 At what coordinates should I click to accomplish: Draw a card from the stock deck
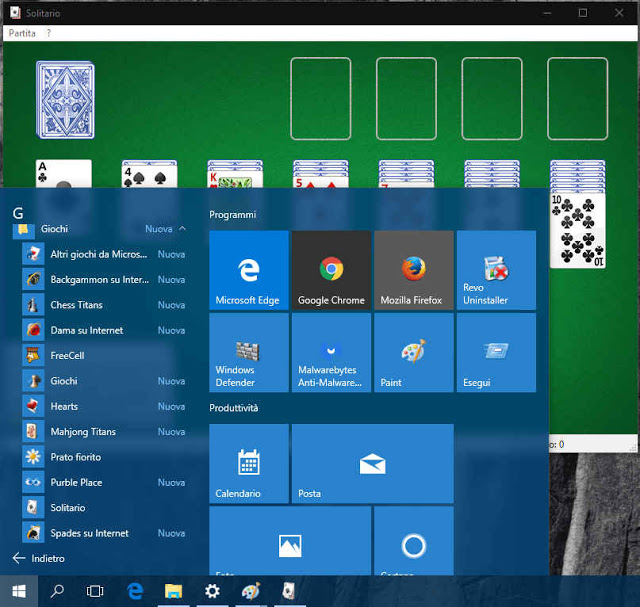(65, 100)
